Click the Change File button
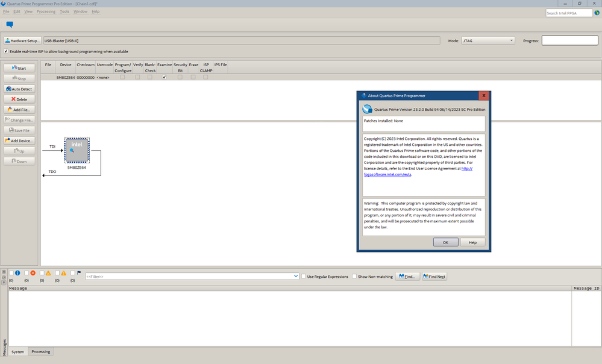This screenshot has width=602, height=364. point(19,120)
